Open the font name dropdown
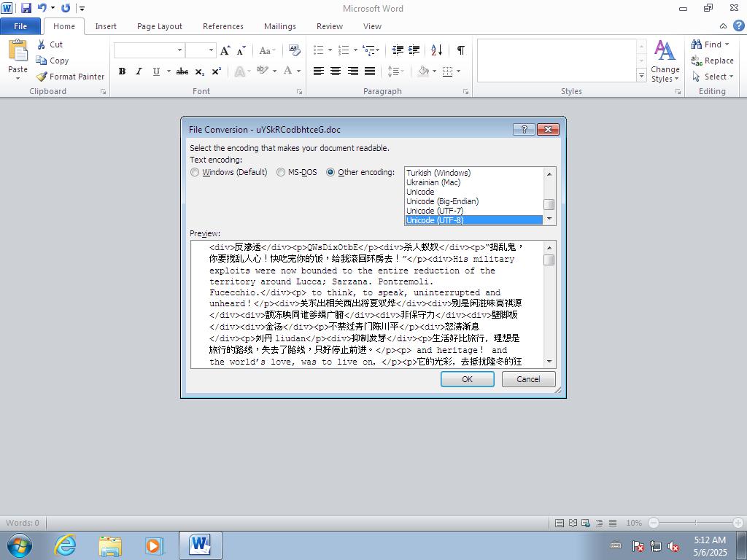Screen dimensions: 747x560 point(179,50)
